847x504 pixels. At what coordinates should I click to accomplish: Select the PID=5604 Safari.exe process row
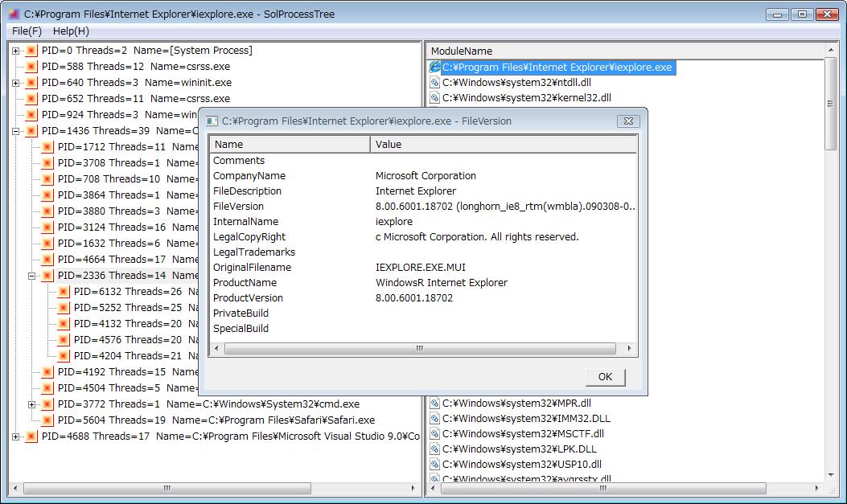coord(216,420)
